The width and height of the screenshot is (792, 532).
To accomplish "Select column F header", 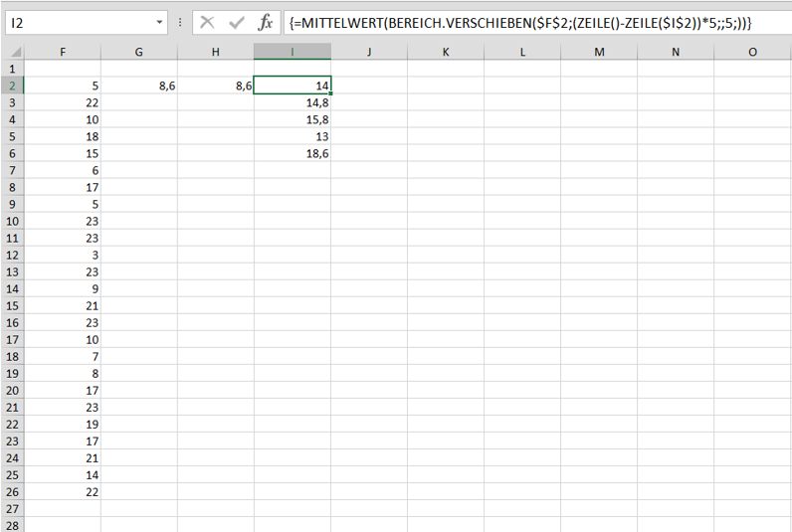I will [x=63, y=52].
